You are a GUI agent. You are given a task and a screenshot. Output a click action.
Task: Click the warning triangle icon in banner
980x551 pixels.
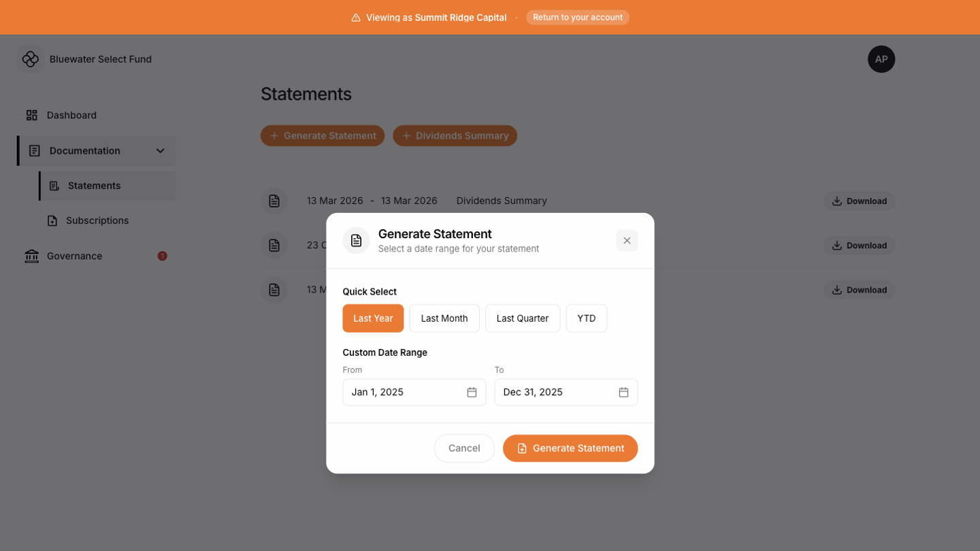pyautogui.click(x=356, y=18)
